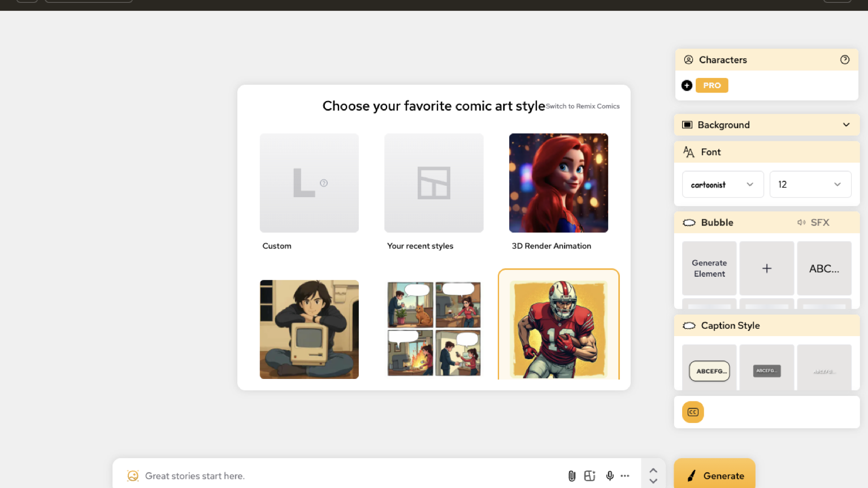The width and height of the screenshot is (868, 488).
Task: Click the Generate button
Action: [715, 473]
